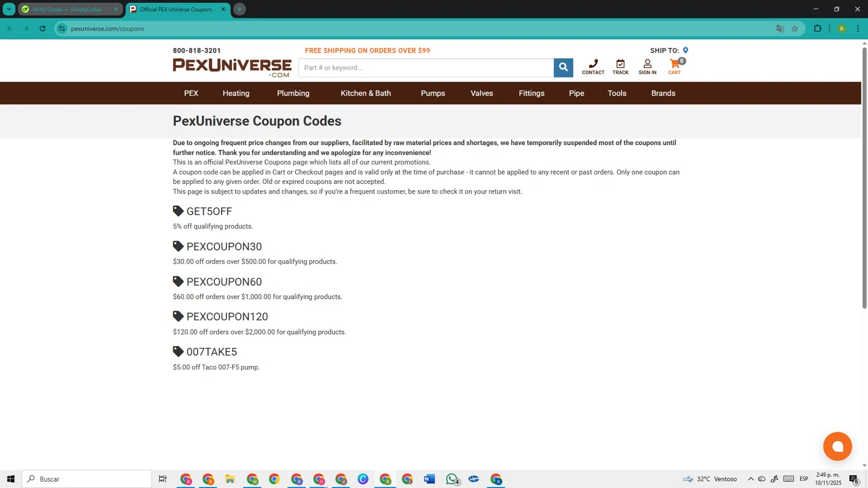Screen dimensions: 868x488
Task: Open the shopping Cart icon
Action: [x=675, y=66]
